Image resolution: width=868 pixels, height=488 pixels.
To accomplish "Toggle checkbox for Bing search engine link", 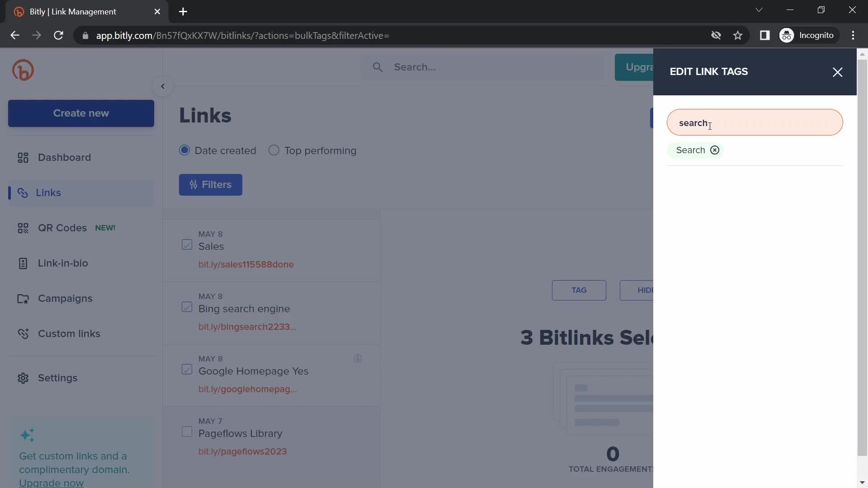I will pyautogui.click(x=187, y=307).
